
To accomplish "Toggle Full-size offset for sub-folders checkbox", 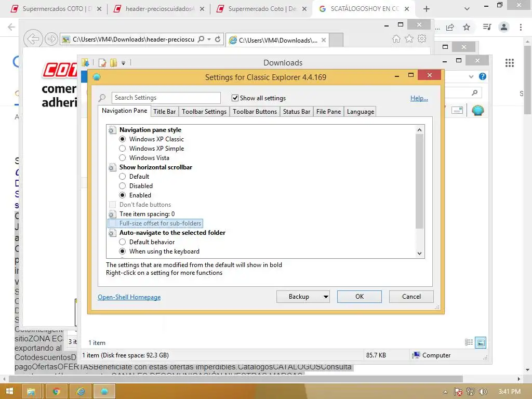I will pyautogui.click(x=112, y=223).
